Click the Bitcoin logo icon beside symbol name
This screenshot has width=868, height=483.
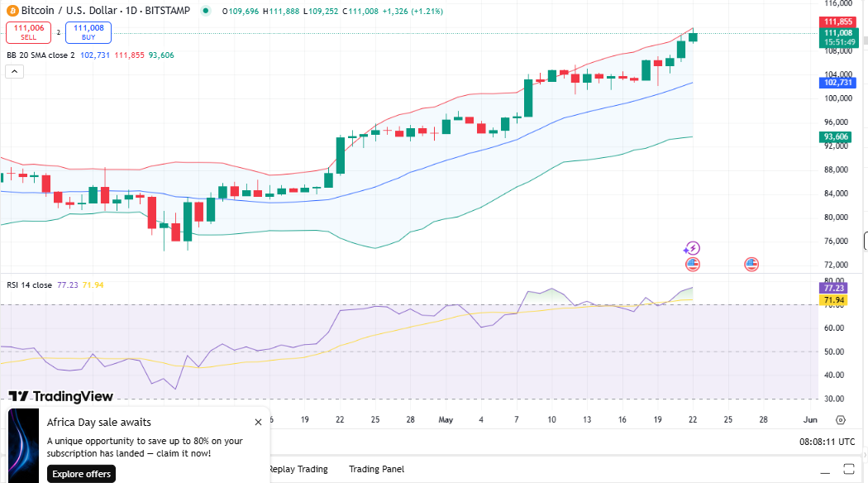[12, 11]
